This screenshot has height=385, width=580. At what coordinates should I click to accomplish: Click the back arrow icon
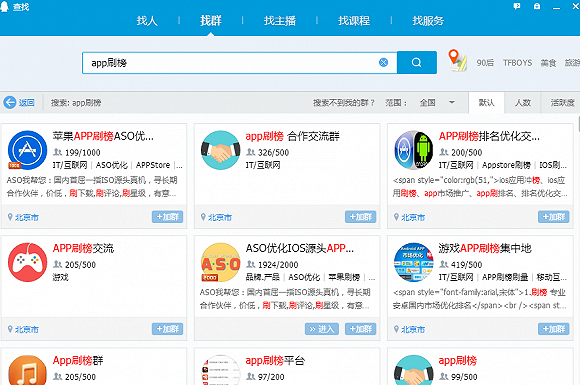point(10,102)
